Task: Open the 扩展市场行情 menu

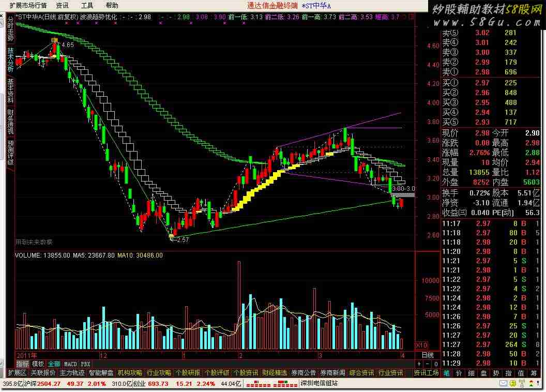Action: [28, 5]
